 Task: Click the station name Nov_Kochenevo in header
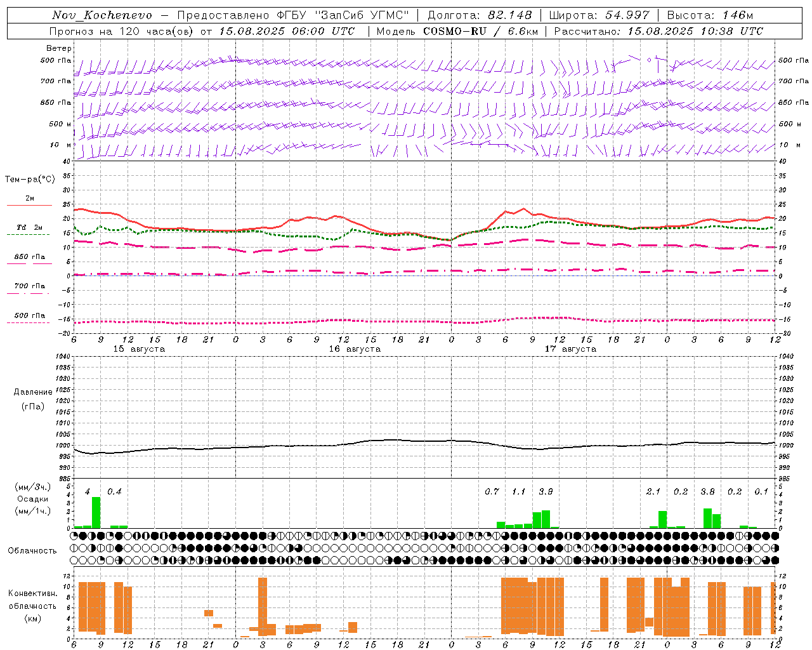point(102,15)
